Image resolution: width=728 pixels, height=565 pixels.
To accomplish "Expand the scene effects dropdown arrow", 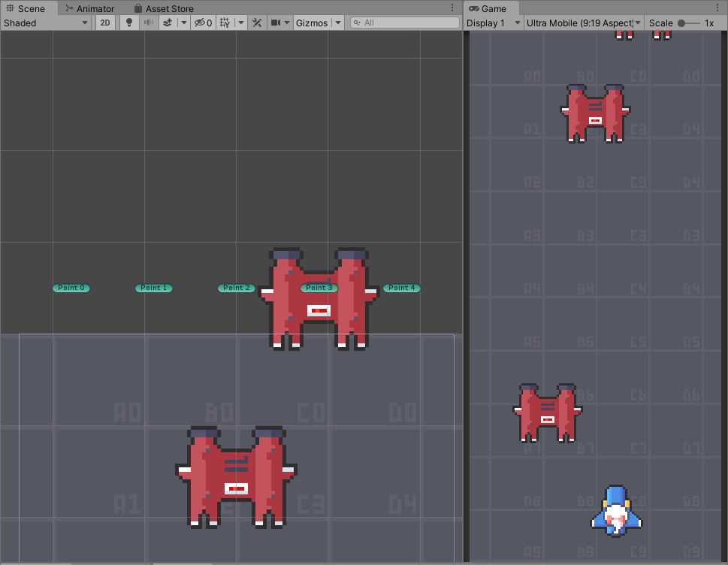I will pyautogui.click(x=184, y=23).
